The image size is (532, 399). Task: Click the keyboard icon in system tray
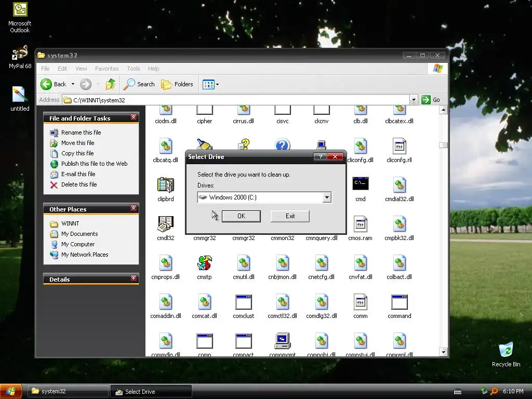(x=457, y=392)
